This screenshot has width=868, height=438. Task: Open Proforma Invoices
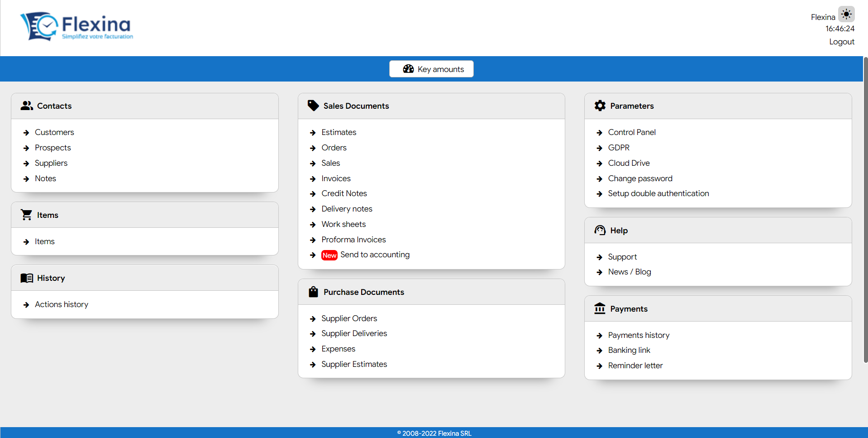point(353,240)
